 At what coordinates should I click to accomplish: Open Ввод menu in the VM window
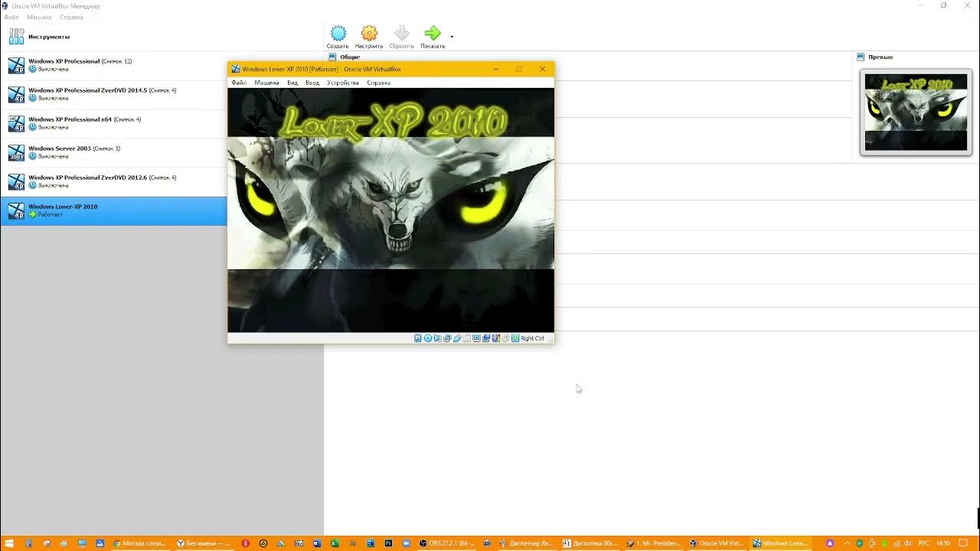[x=312, y=83]
